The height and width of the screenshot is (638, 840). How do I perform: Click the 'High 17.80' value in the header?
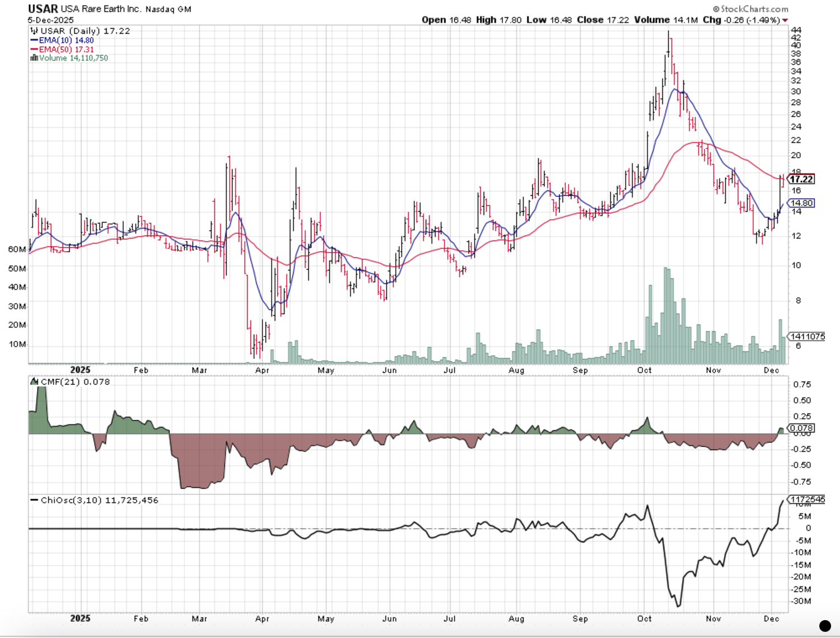(x=498, y=20)
